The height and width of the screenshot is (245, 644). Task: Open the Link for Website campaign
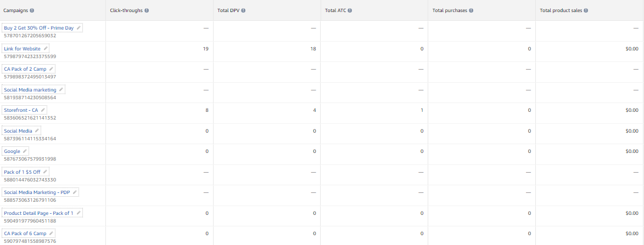click(x=22, y=49)
